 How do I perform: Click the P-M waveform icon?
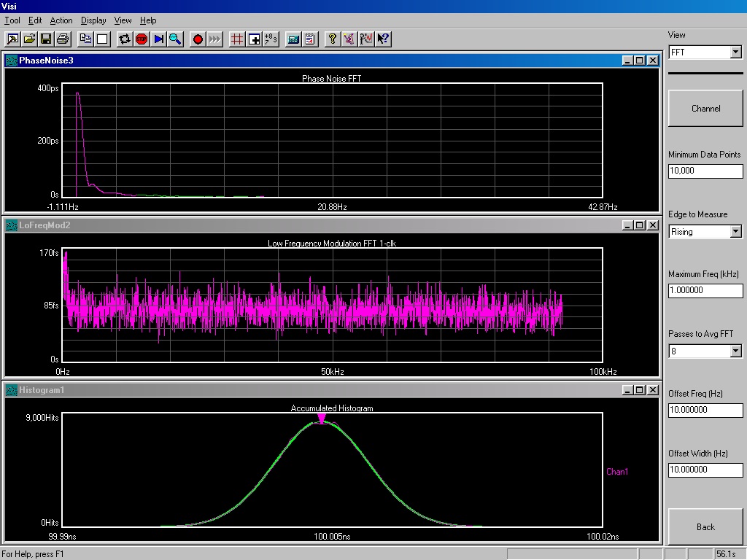pos(366,39)
